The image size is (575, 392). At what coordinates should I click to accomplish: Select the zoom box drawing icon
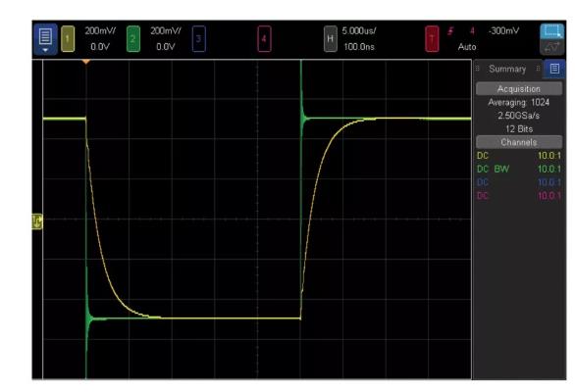coord(551,31)
